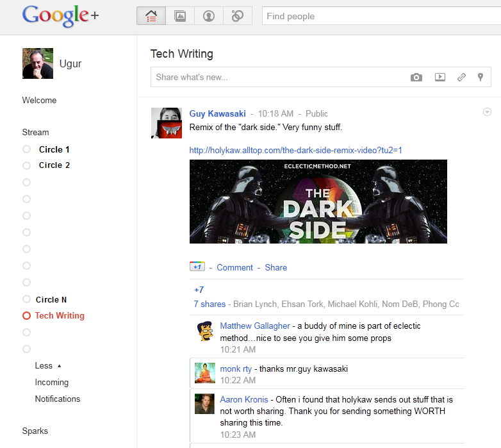View the +7 plus-ones
Image resolution: width=501 pixels, height=448 pixels.
(x=199, y=290)
